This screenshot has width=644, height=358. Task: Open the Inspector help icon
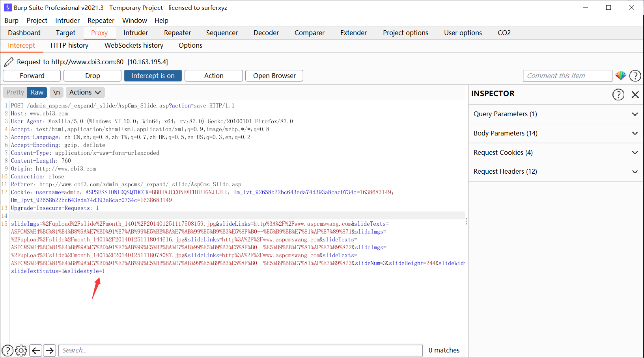click(x=618, y=95)
